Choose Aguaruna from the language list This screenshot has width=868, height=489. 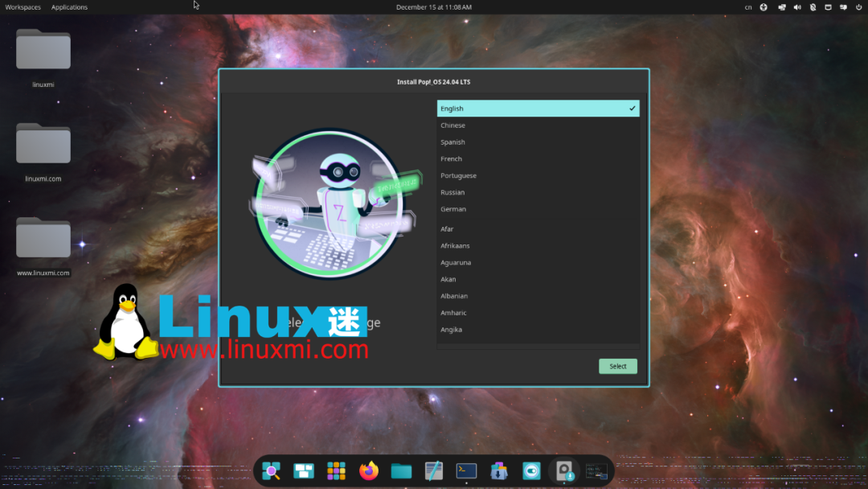(538, 262)
